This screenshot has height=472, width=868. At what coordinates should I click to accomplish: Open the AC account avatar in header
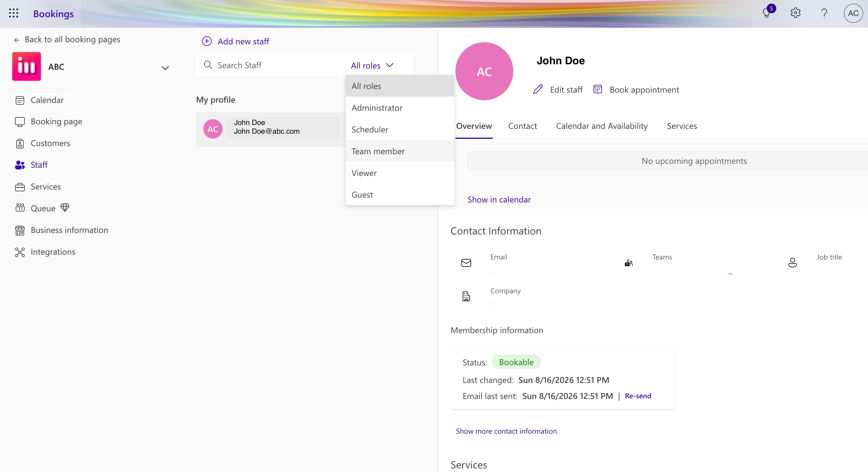click(853, 13)
